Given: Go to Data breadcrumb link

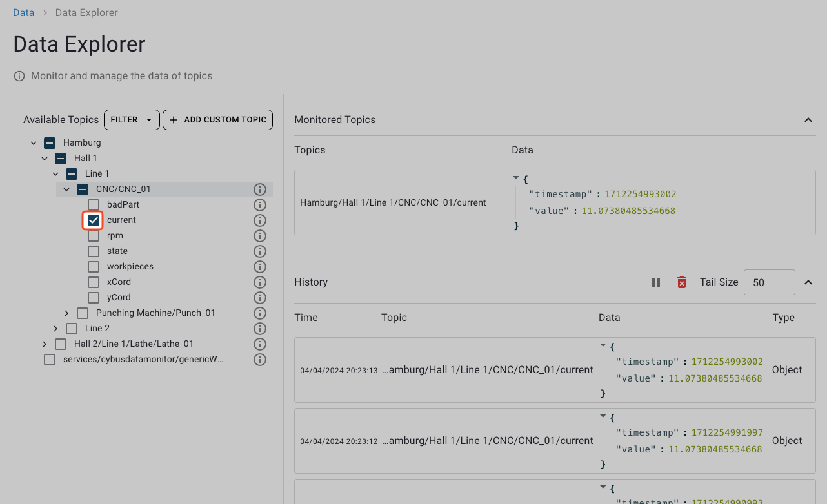Looking at the screenshot, I should coord(24,13).
